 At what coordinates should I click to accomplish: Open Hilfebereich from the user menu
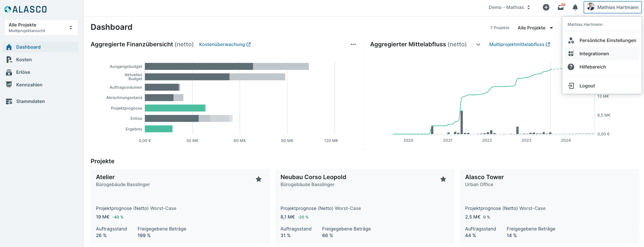click(592, 67)
